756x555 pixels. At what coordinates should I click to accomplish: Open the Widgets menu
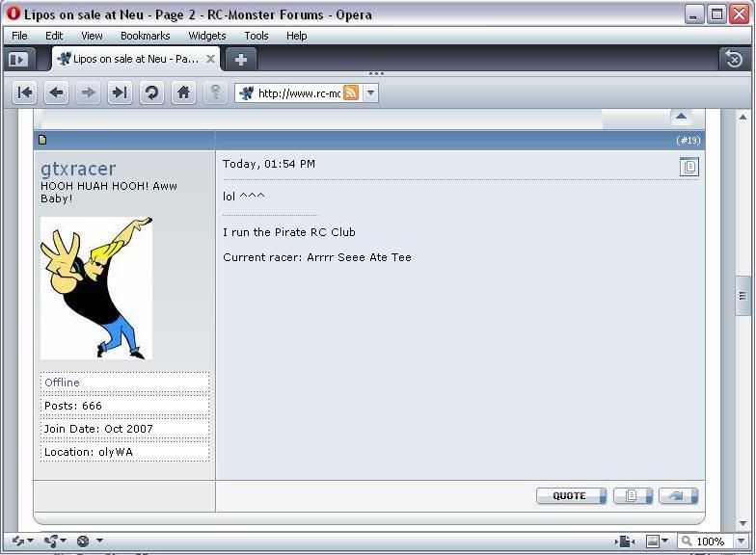pyautogui.click(x=206, y=36)
